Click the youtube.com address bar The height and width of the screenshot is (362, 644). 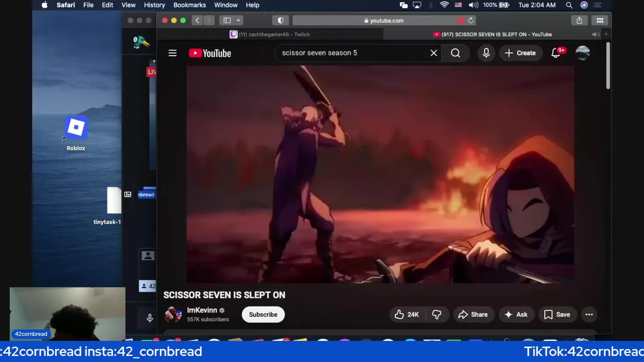tap(384, 21)
